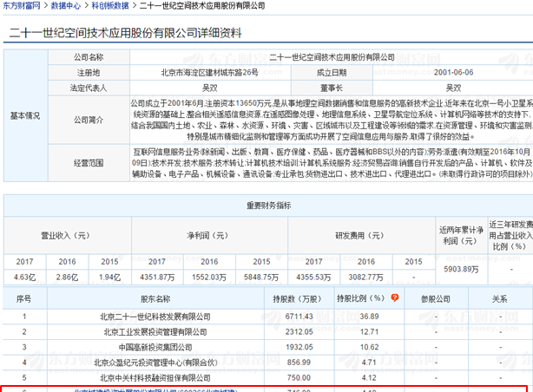Select the 公司名称 label cell
The image size is (533, 392).
[x=89, y=57]
